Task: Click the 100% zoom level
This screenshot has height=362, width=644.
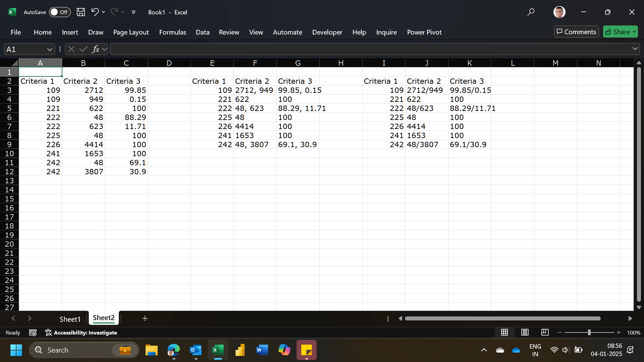Action: (634, 333)
